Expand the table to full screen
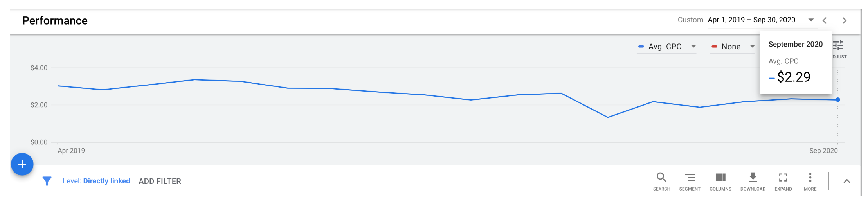This screenshot has height=205, width=868. (x=783, y=178)
